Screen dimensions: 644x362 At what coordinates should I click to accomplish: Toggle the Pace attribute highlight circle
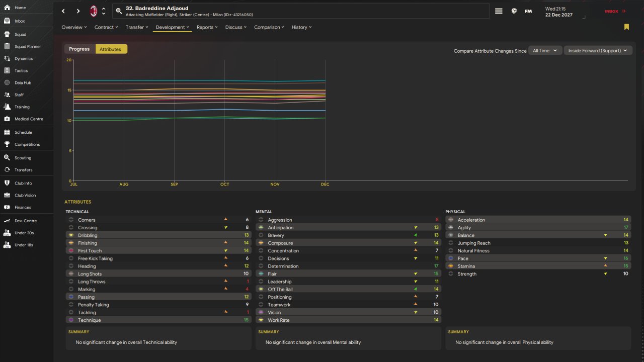[450, 258]
